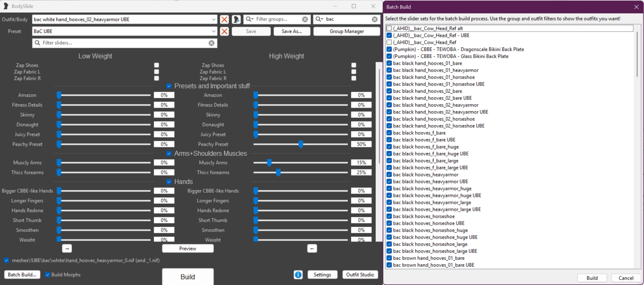Screen dimensions: 644x285
Task: Enable Low Weight Zap Shoes checkbox
Action: [x=157, y=65]
